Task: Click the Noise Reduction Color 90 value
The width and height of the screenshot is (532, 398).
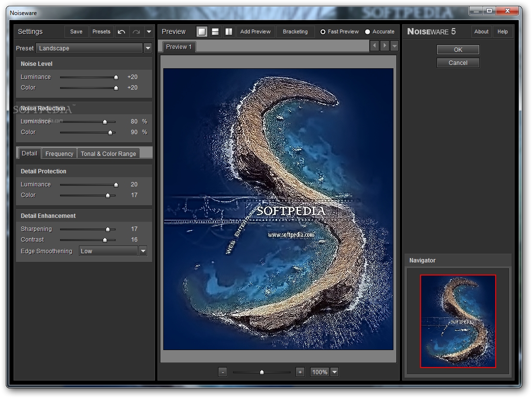Action: pyautogui.click(x=134, y=132)
